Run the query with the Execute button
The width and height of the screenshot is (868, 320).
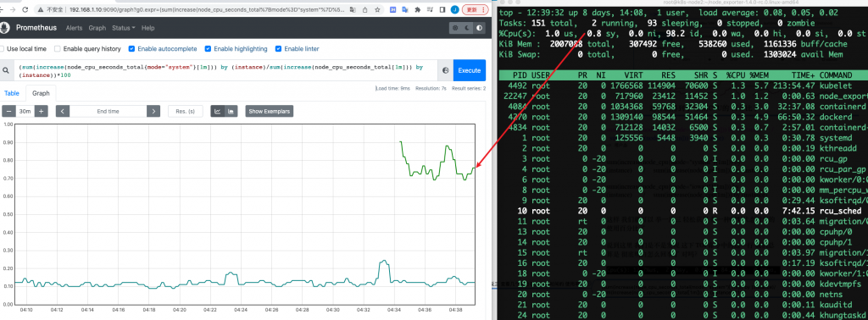coord(470,71)
